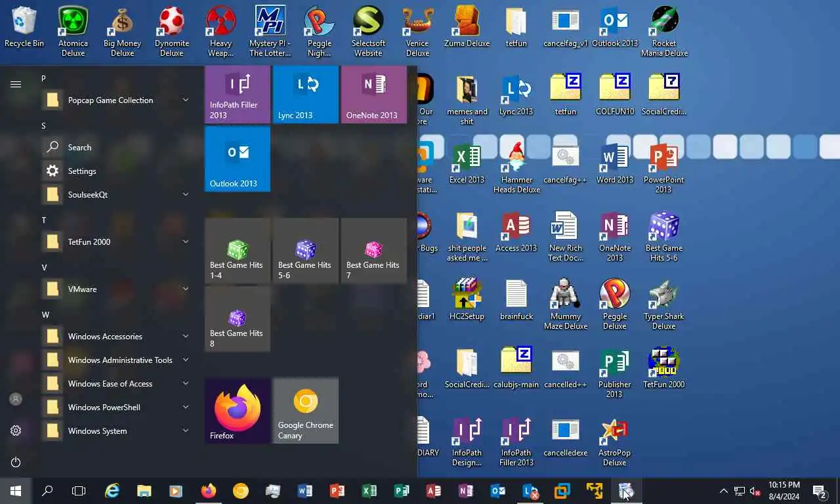840x504 pixels.
Task: Open the Outlook 2013 start tile
Action: pos(238,159)
